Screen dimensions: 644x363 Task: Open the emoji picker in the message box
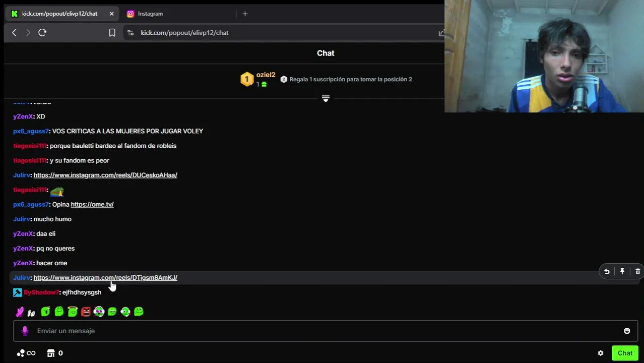pos(627,331)
